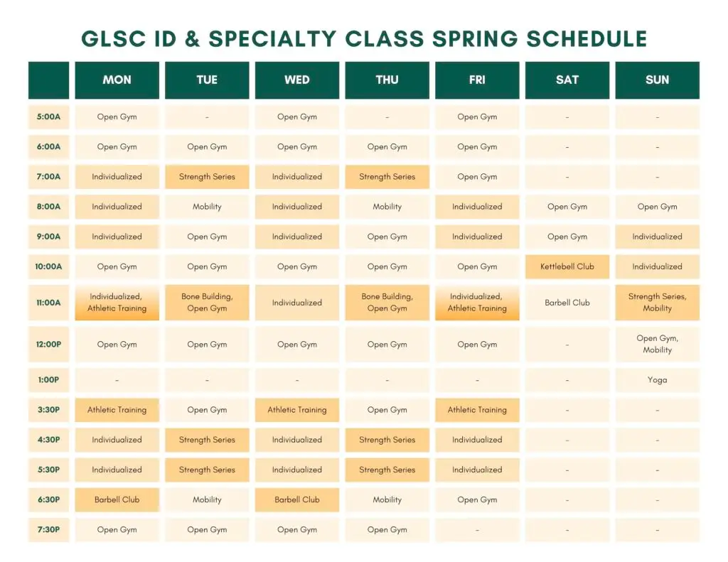The image size is (728, 562).
Task: Click the 5:00A time label
Action: coord(49,117)
